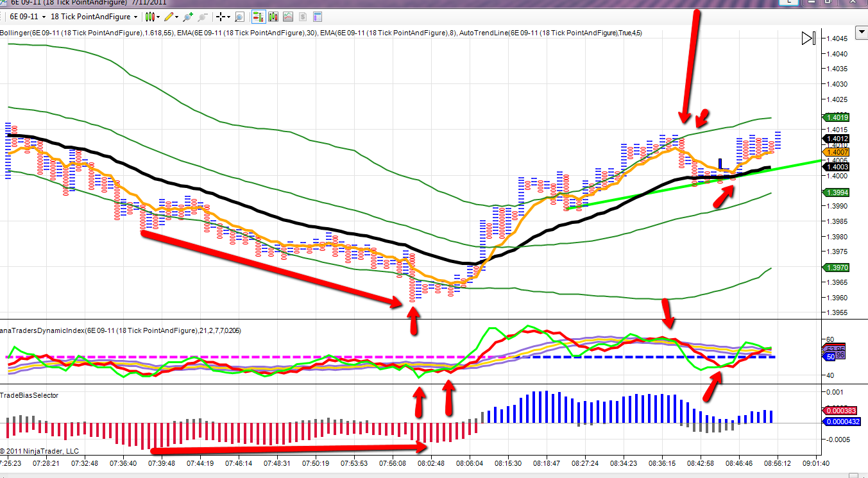Click the 08:02:48 time axis label

(x=431, y=463)
